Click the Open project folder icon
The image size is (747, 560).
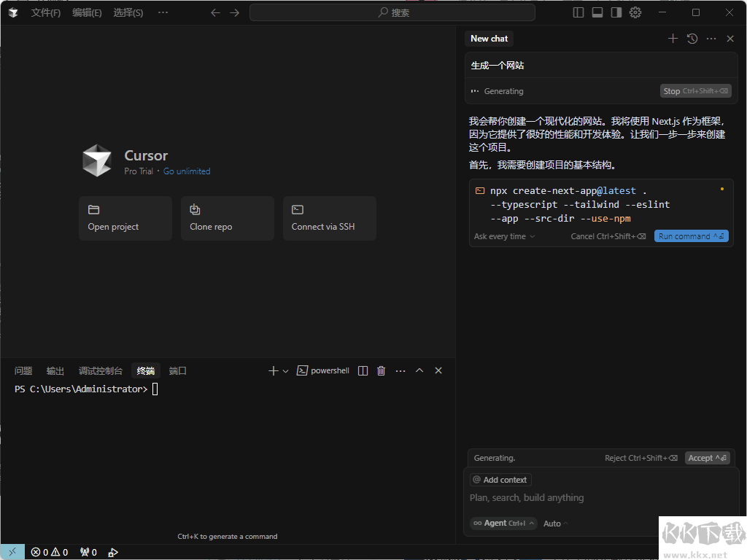[94, 209]
